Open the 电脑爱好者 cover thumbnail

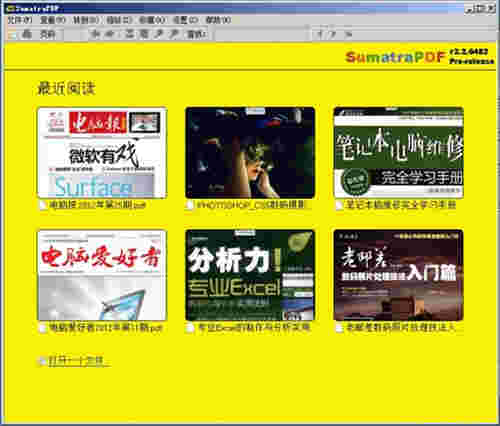[x=102, y=275]
